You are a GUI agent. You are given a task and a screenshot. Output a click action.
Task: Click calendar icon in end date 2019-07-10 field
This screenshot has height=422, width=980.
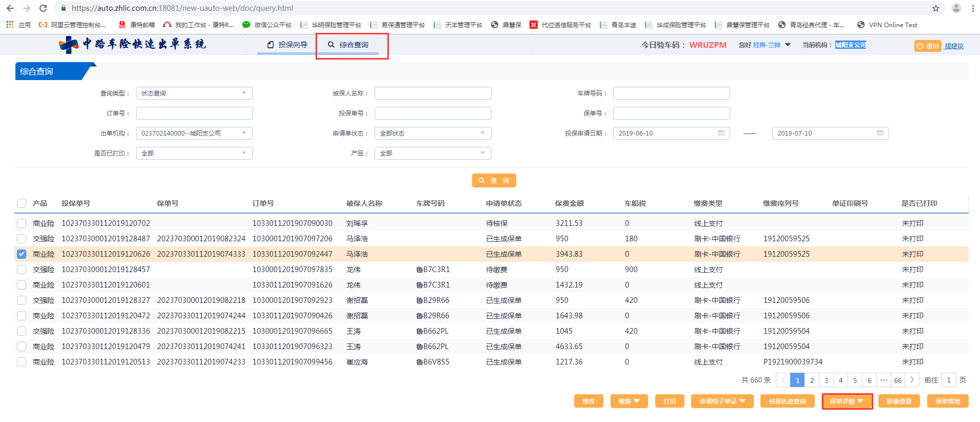click(880, 133)
